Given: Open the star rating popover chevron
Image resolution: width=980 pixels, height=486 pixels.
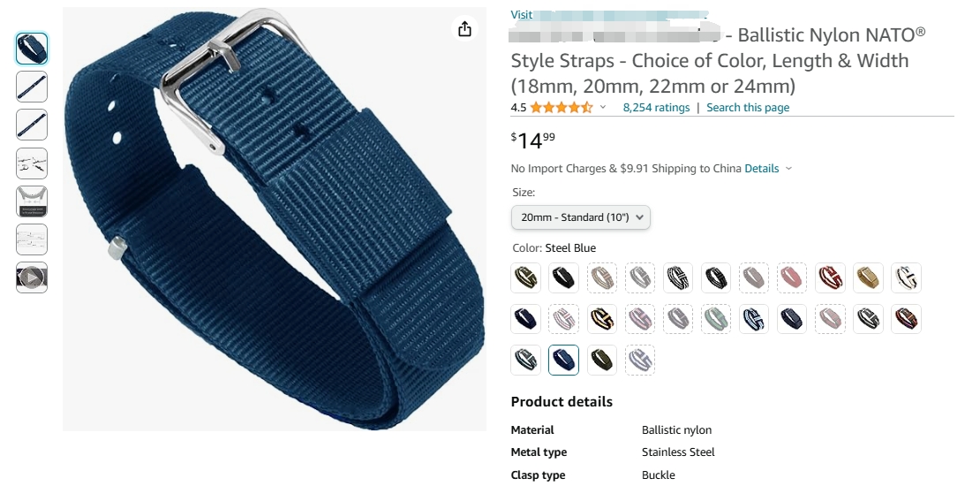Looking at the screenshot, I should pyautogui.click(x=602, y=108).
